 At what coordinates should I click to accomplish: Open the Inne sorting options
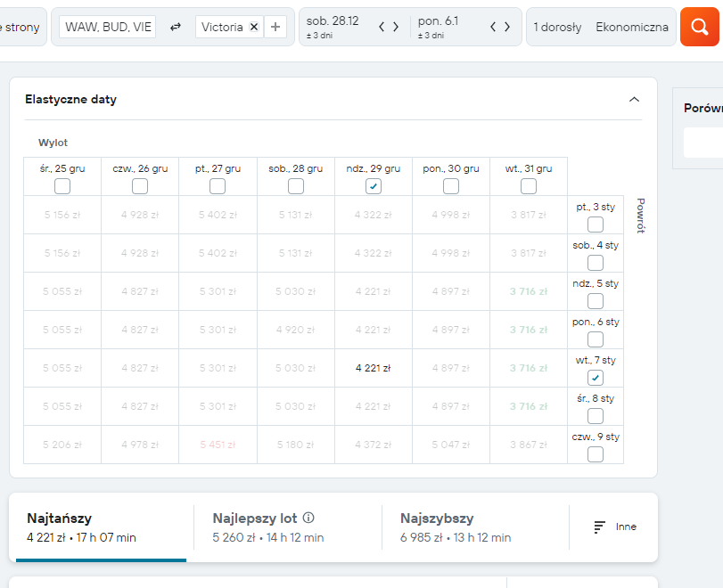(x=615, y=527)
